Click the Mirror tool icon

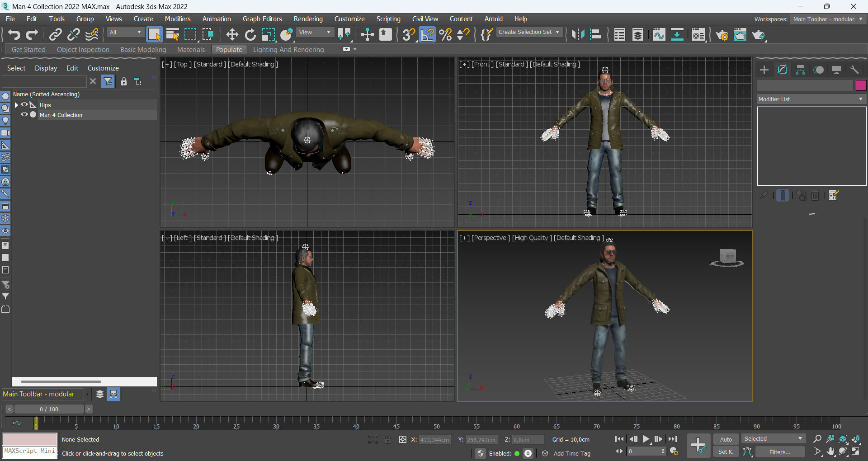pos(578,35)
